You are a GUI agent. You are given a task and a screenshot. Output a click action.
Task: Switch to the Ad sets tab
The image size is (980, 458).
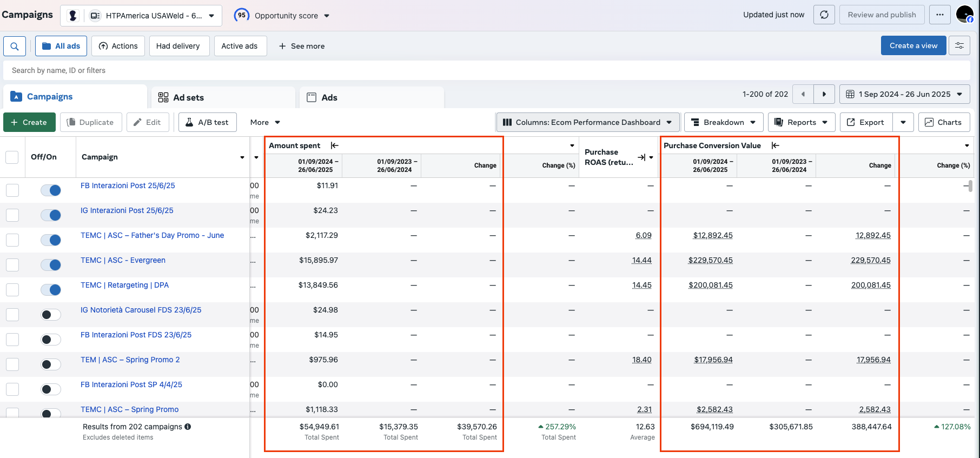tap(188, 97)
